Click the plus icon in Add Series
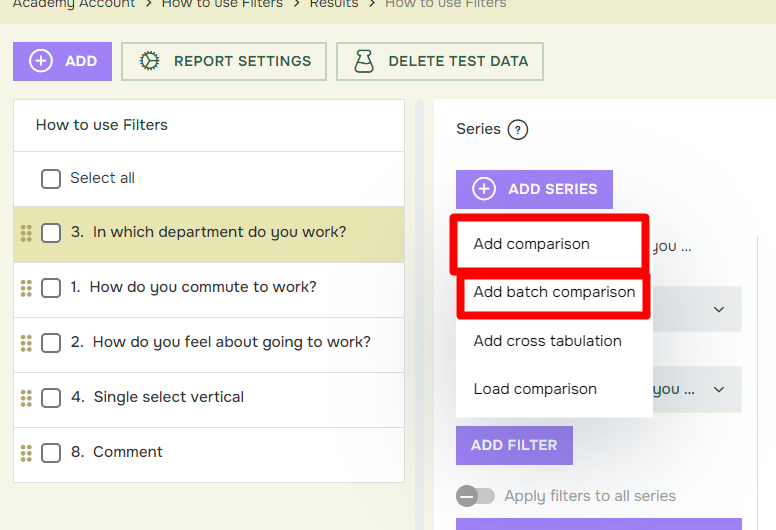The width and height of the screenshot is (776, 530). click(484, 189)
